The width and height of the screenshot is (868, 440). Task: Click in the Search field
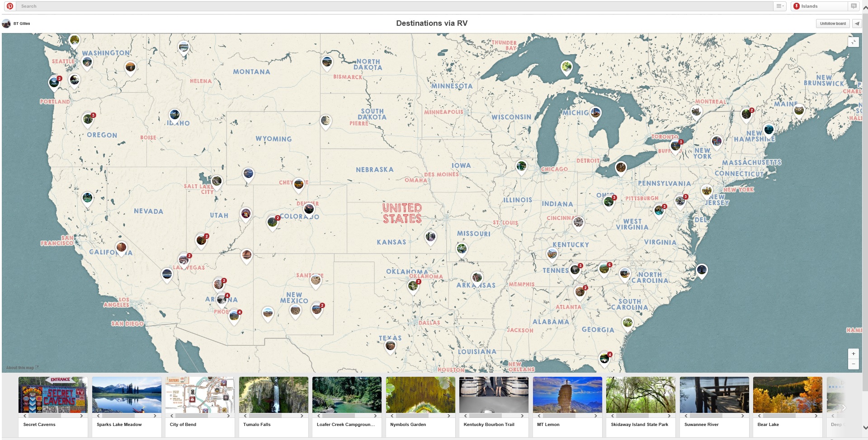coord(393,6)
